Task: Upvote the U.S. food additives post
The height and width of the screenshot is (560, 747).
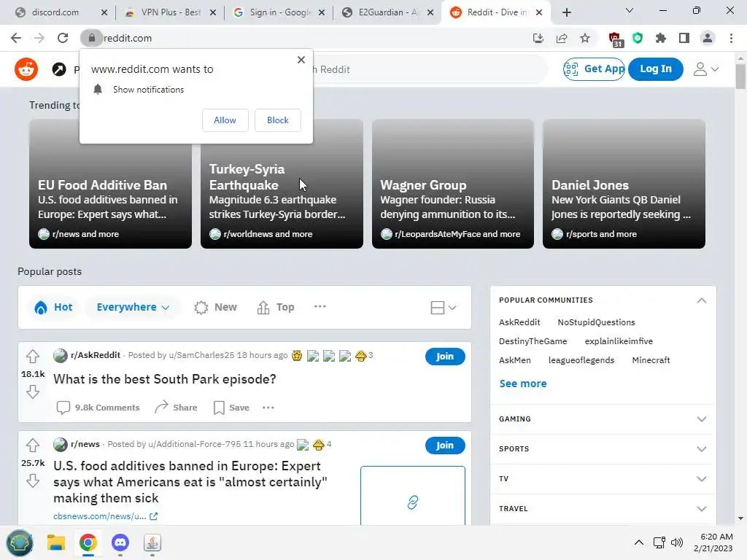Action: point(32,446)
